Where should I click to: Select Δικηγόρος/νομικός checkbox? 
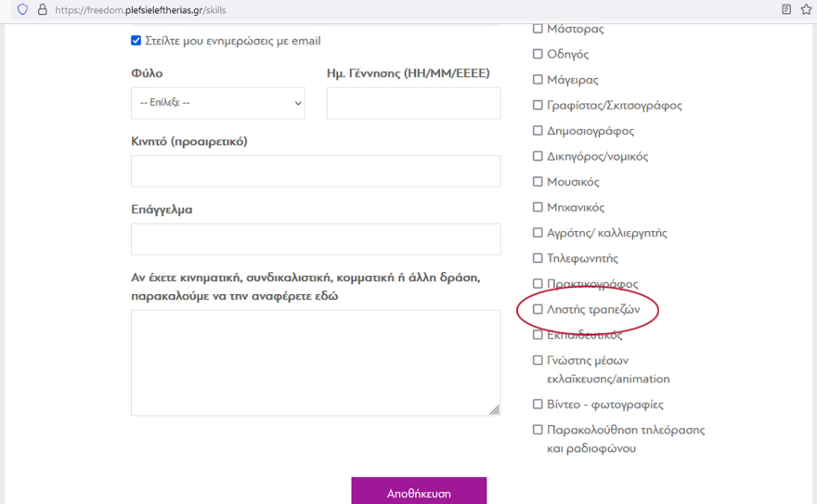click(x=538, y=156)
